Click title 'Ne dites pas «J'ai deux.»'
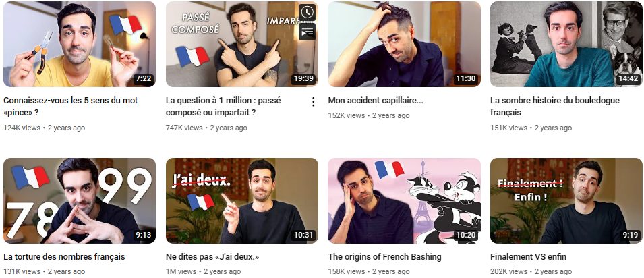This screenshot has width=644, height=278. tap(212, 257)
